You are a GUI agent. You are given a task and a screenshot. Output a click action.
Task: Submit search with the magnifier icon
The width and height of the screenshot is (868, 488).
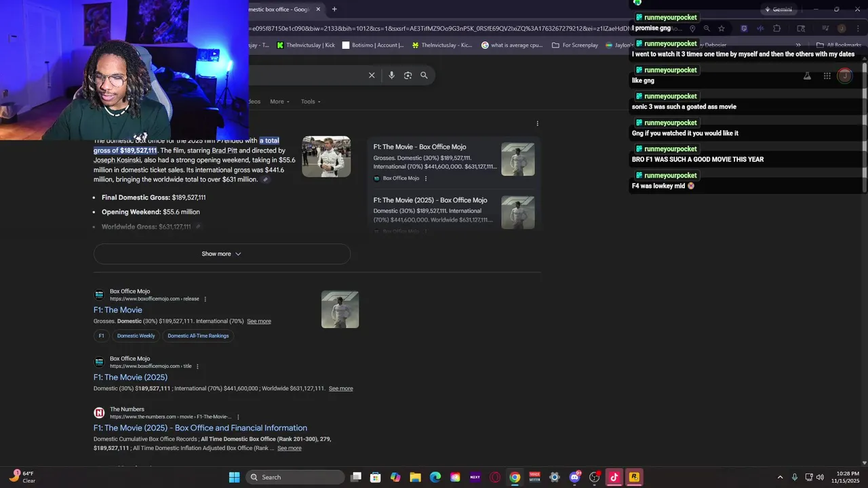(424, 75)
